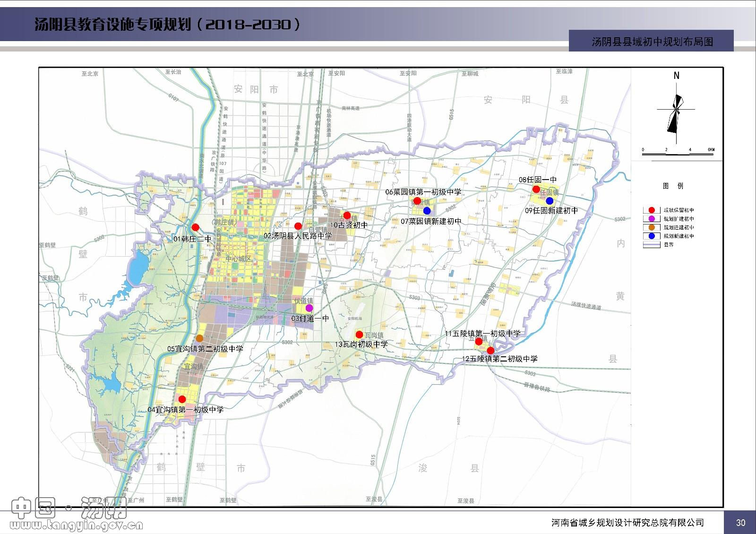This screenshot has height=534, width=756.
Task: Click the railway label 晋豫鲁铁路
Action: click(x=538, y=388)
